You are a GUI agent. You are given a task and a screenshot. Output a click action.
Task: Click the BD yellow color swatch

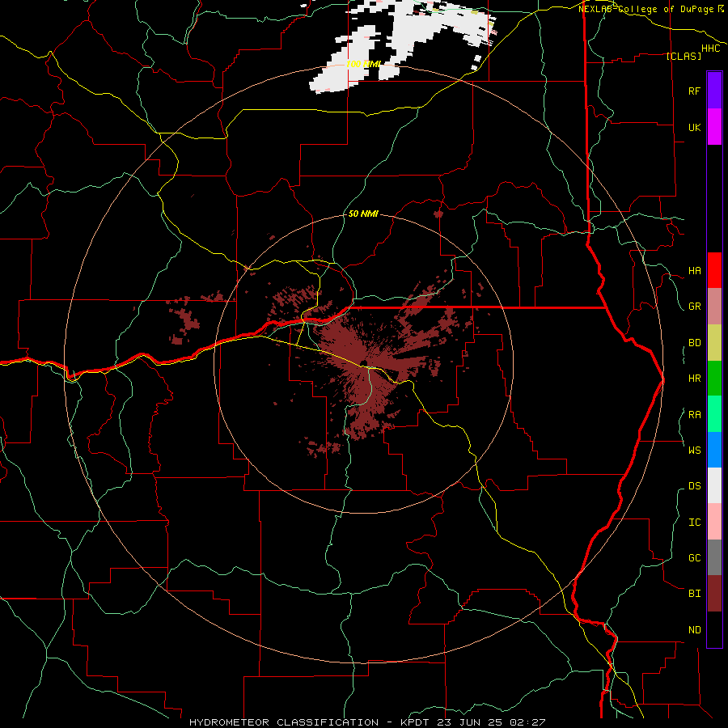click(x=714, y=343)
